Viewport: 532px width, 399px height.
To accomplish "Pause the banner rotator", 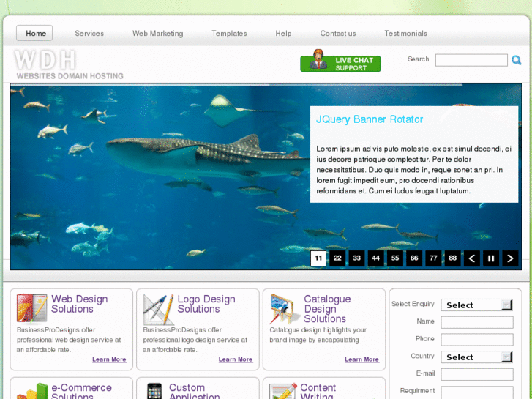I will (491, 258).
